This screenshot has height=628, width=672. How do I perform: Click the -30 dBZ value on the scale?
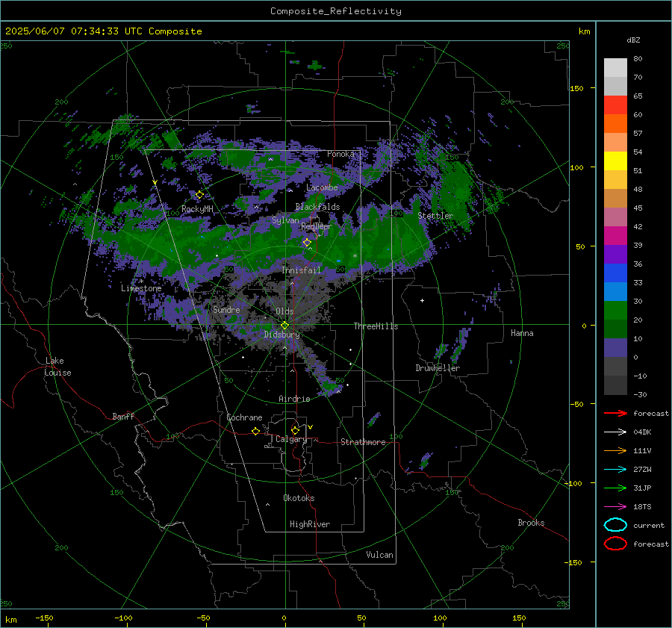(640, 394)
